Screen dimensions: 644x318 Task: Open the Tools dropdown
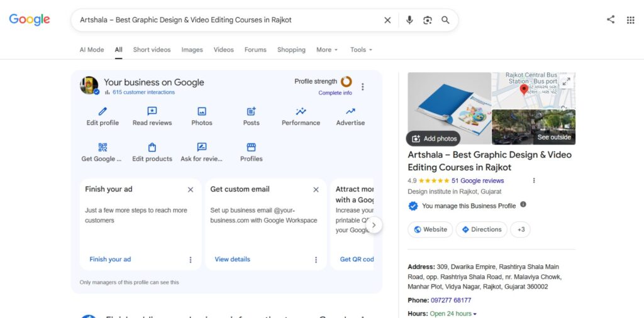click(x=361, y=50)
